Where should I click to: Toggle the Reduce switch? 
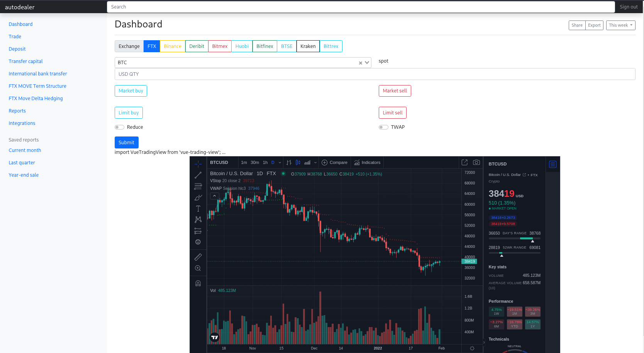(x=119, y=127)
